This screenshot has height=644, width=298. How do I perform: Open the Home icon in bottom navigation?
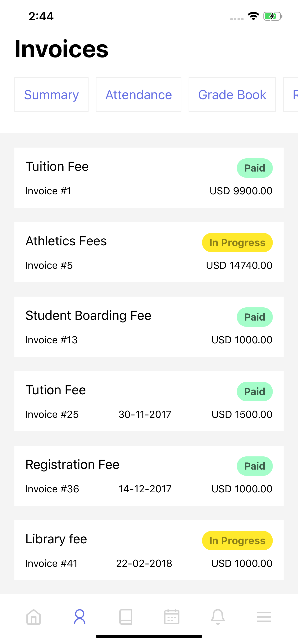[x=34, y=617]
